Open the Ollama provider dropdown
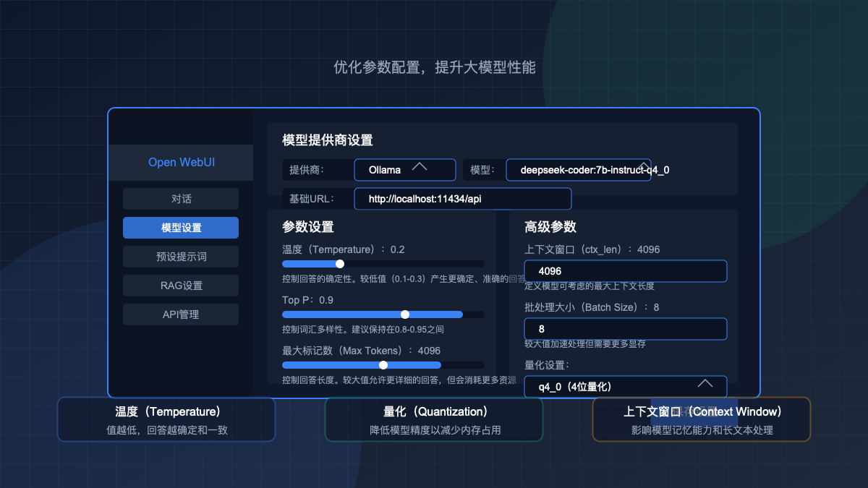This screenshot has width=868, height=488. click(405, 170)
